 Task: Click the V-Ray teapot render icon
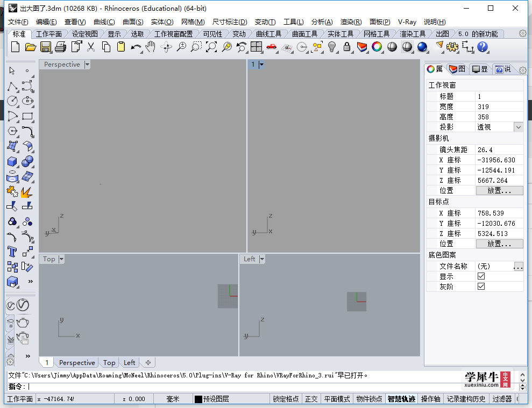click(x=23, y=322)
